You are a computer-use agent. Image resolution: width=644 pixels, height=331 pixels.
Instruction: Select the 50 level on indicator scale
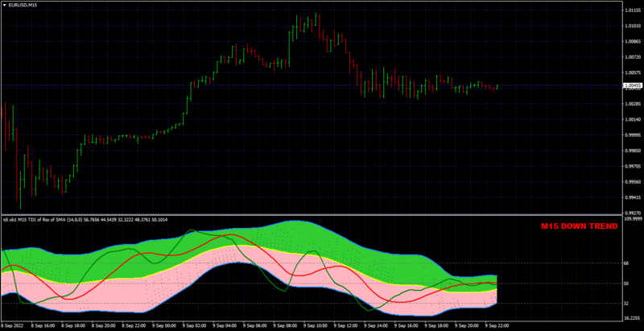pyautogui.click(x=627, y=283)
